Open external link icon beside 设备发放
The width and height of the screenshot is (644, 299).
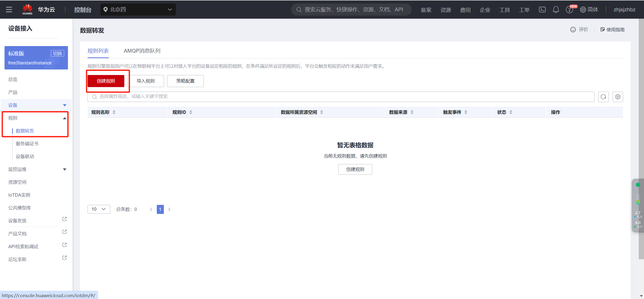pos(64,219)
